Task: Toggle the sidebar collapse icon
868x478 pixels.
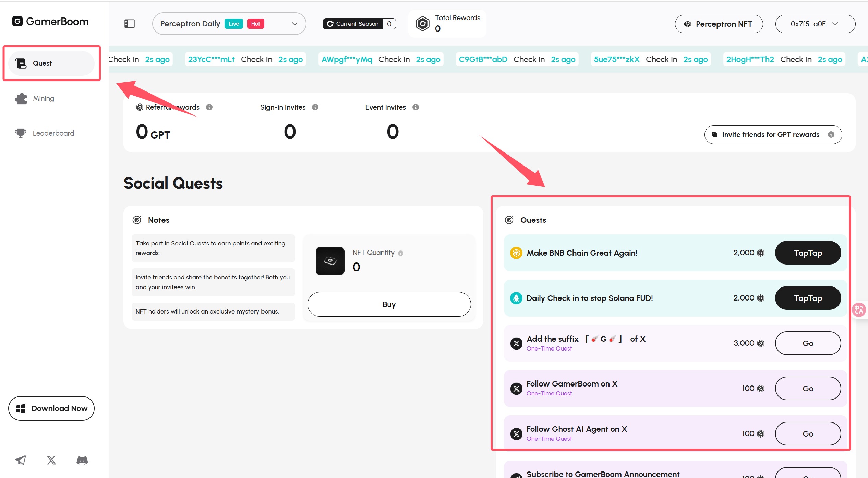Action: click(129, 24)
